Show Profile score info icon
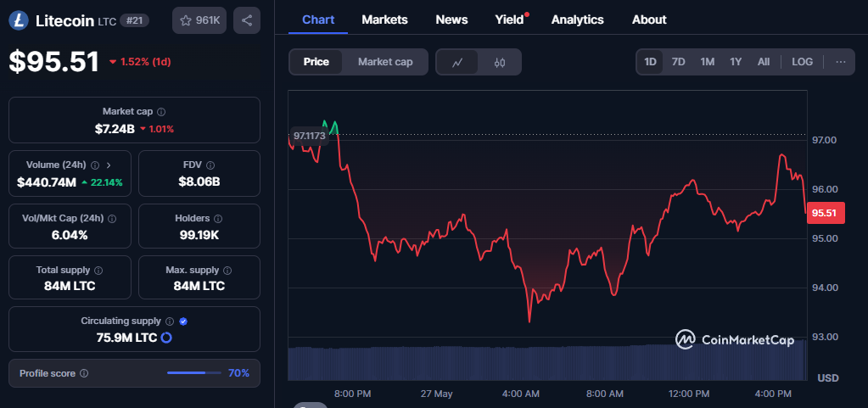 click(x=84, y=374)
